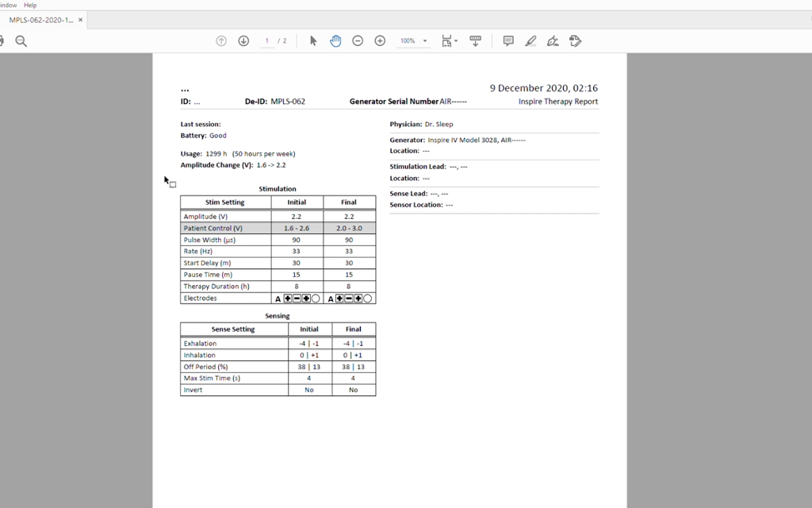
Task: Click the Off Period (%) row label
Action: [x=205, y=367]
